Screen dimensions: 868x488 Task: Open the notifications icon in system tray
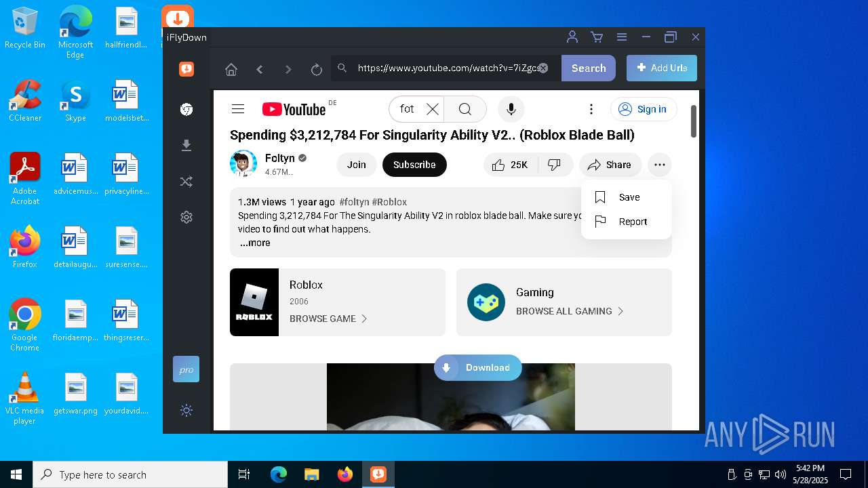pyautogui.click(x=846, y=474)
